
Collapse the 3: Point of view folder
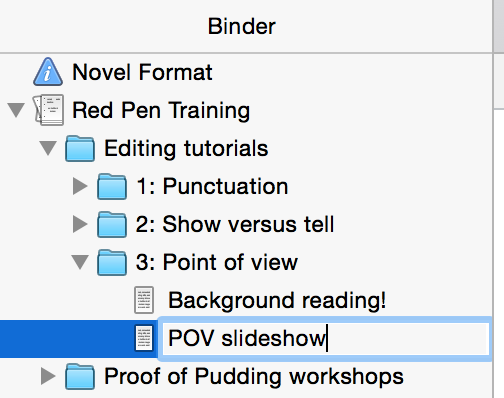point(80,262)
